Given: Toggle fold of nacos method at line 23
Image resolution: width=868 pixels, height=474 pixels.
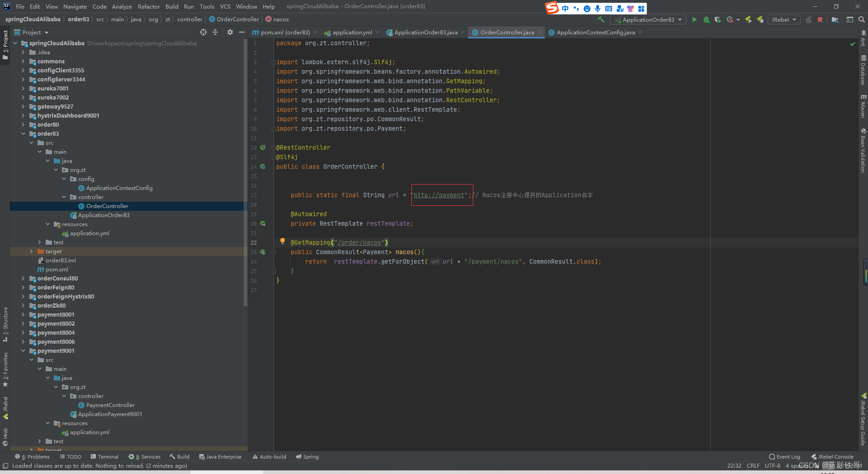Looking at the screenshot, I should pyautogui.click(x=274, y=252).
